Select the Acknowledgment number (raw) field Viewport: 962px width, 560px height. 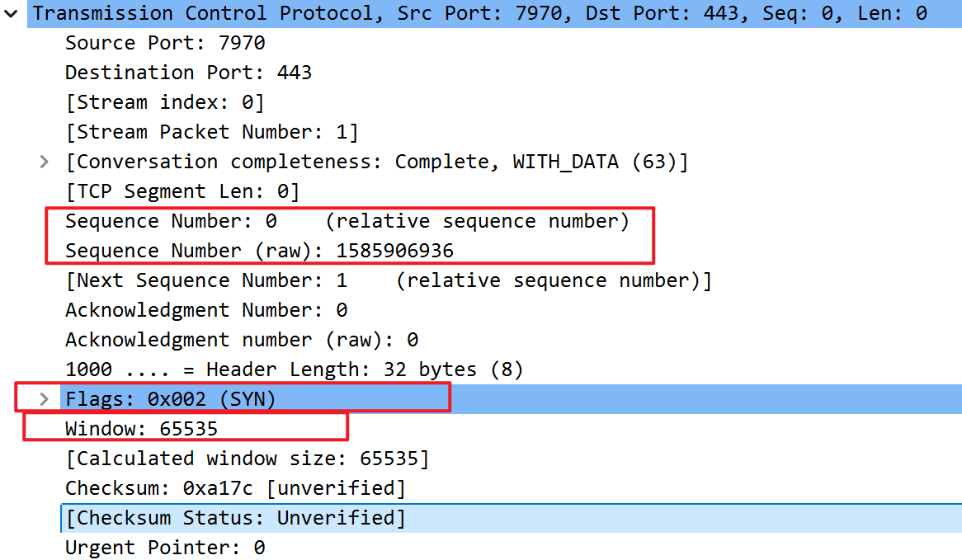pyautogui.click(x=242, y=340)
